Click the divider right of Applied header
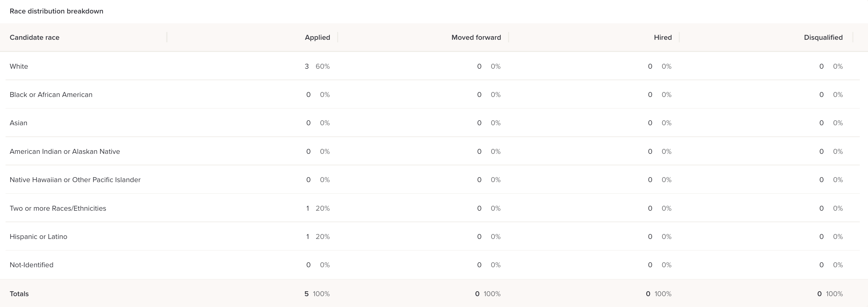Image resolution: width=868 pixels, height=307 pixels. (x=338, y=37)
